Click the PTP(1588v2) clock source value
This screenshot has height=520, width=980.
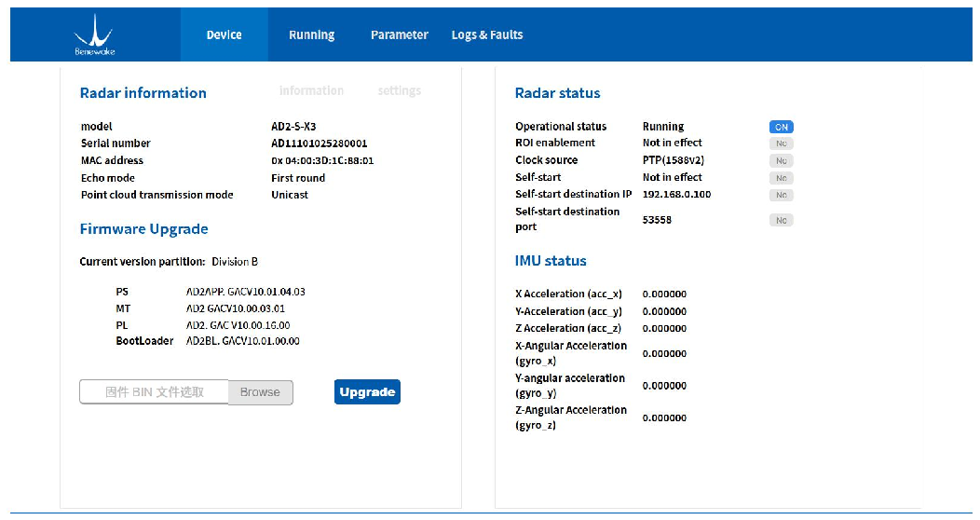point(674,160)
